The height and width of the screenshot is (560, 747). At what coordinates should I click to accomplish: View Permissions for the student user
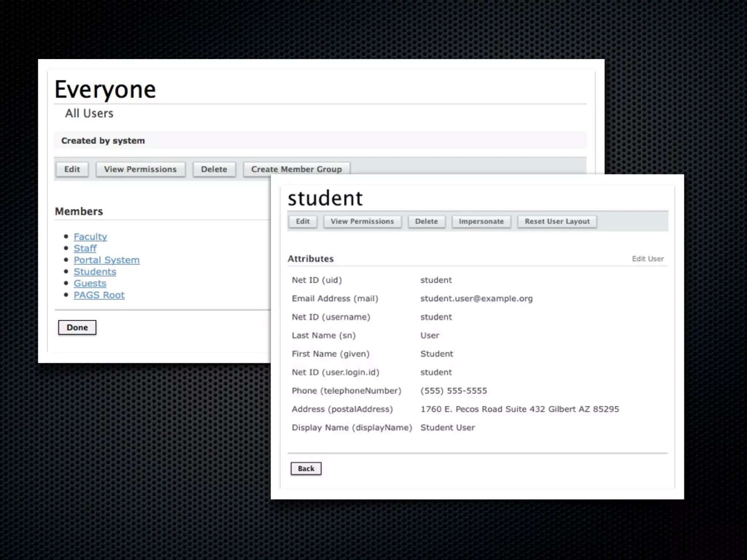tap(362, 221)
